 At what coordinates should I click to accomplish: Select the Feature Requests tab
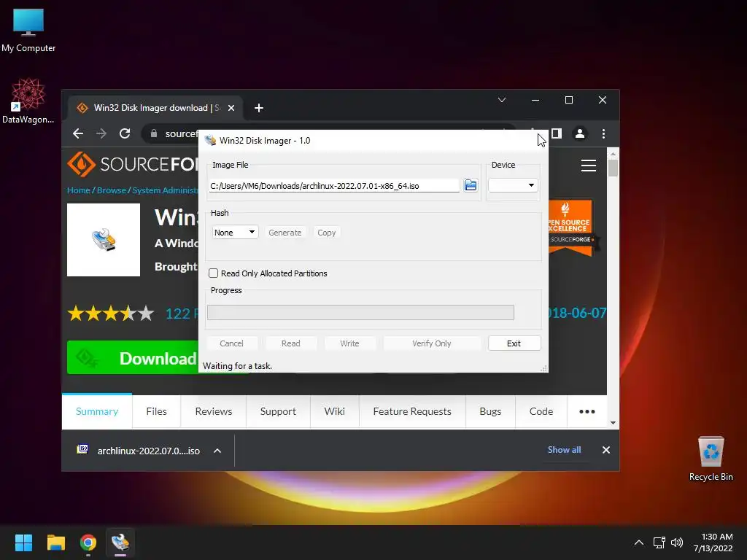pyautogui.click(x=412, y=411)
